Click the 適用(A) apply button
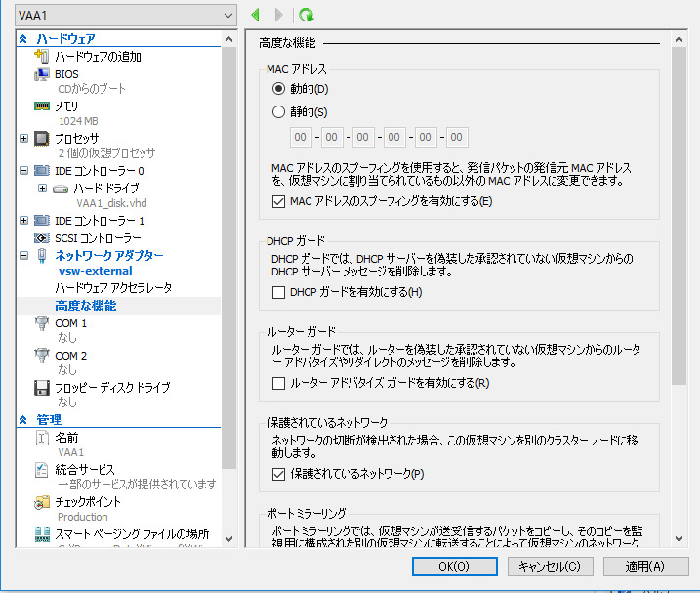700x593 pixels. 644,566
